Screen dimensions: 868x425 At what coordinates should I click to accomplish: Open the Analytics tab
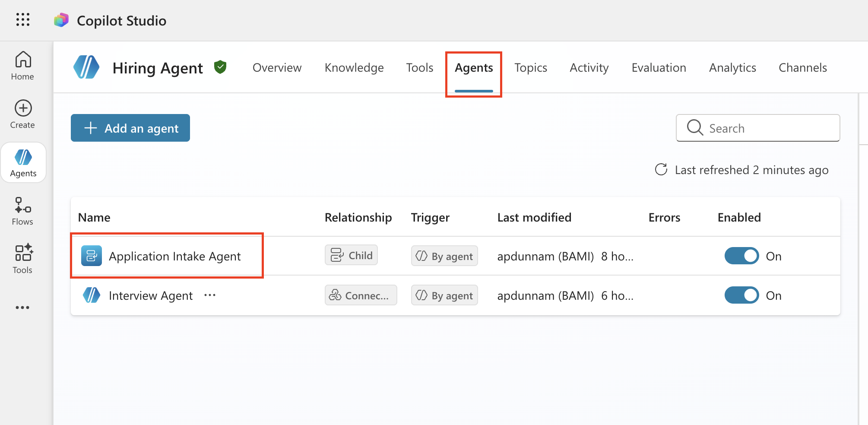[x=732, y=68]
